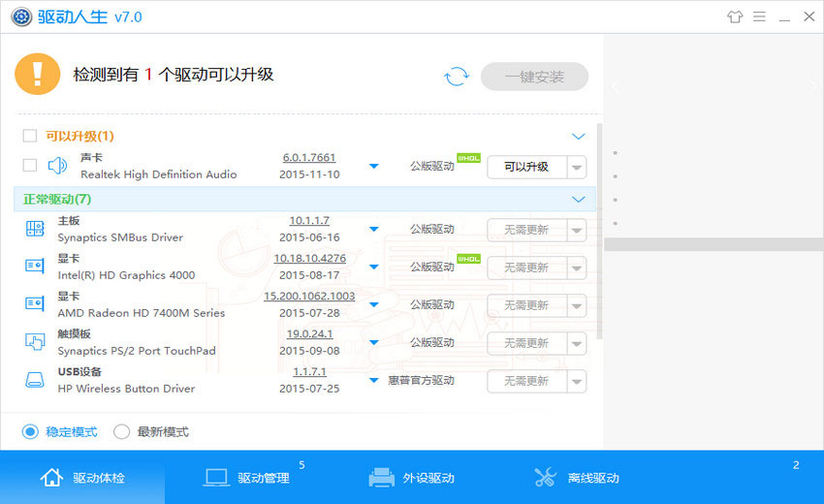Click the touchpad icon for Synaptics PS/2

35,341
